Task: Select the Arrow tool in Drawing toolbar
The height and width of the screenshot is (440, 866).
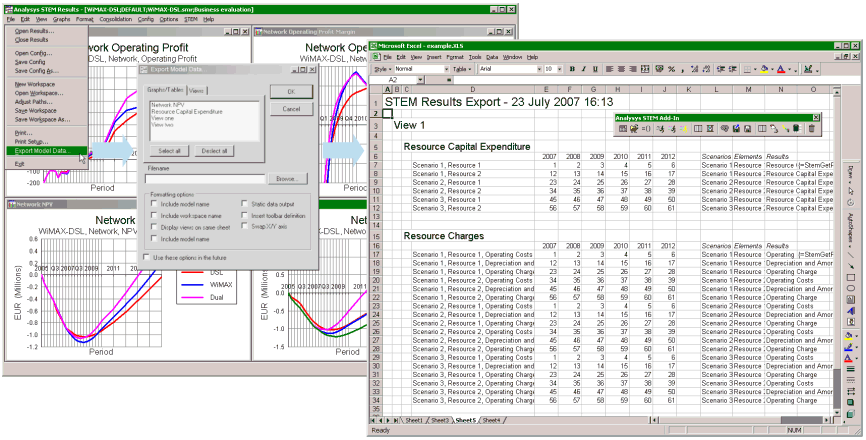Action: [851, 266]
